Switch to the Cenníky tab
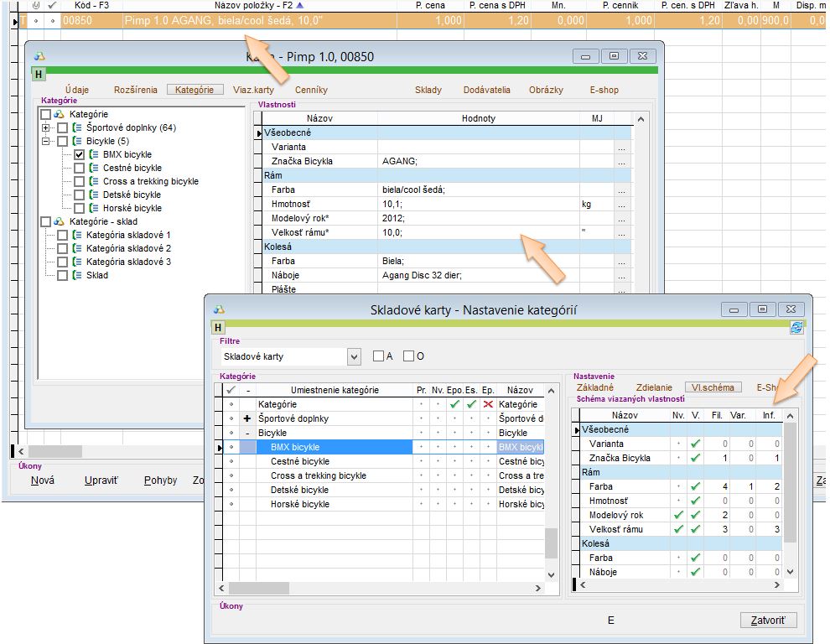Screen dimensions: 830x644 tap(311, 90)
